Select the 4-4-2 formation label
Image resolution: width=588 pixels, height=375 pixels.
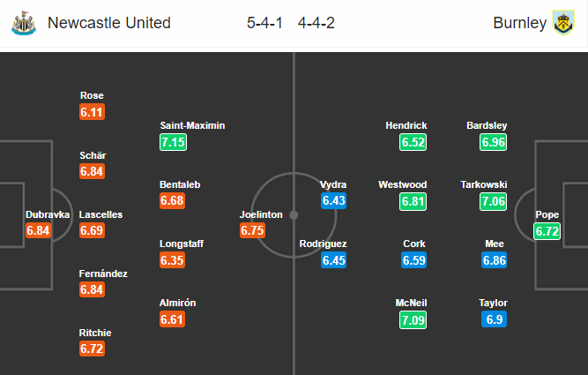pyautogui.click(x=316, y=23)
